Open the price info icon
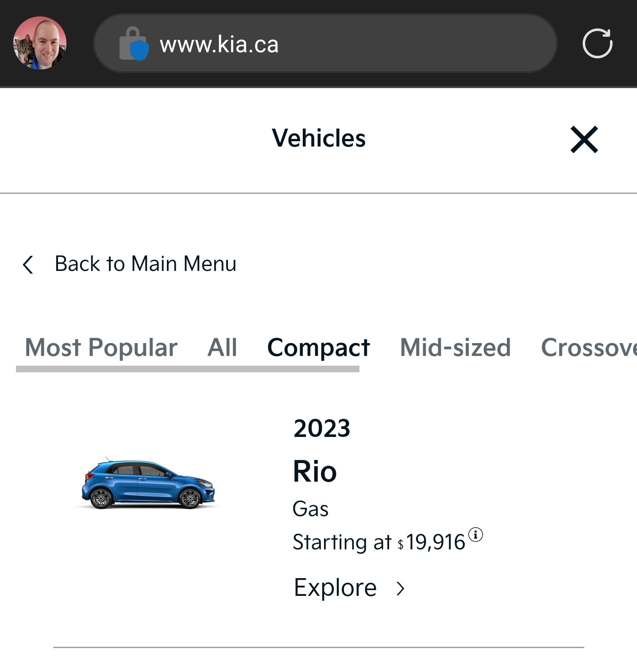 (475, 535)
